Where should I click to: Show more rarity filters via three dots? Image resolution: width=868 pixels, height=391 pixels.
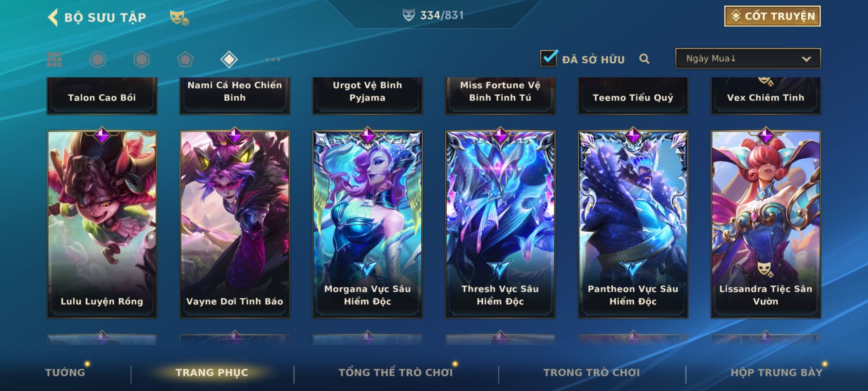tap(273, 59)
